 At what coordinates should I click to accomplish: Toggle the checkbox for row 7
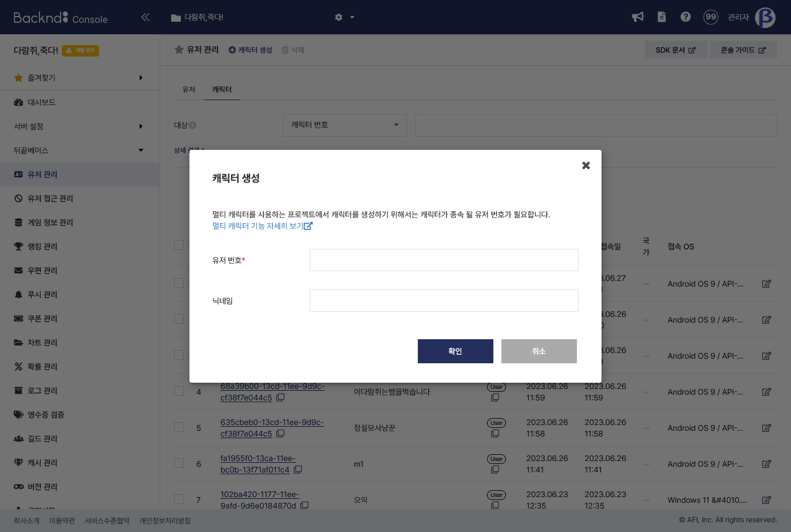point(179,499)
